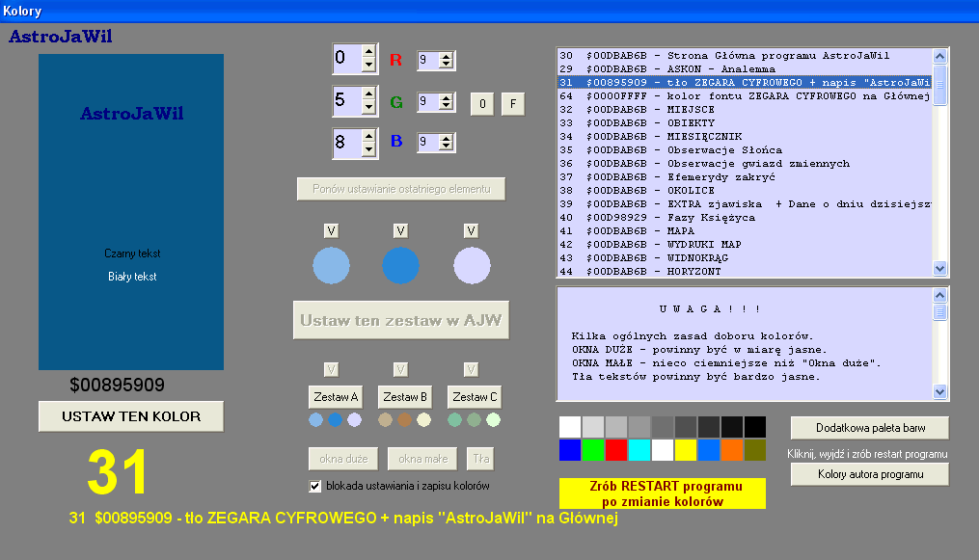The image size is (979, 560).
Task: Pick the large medium-blue circle color
Action: tap(401, 266)
